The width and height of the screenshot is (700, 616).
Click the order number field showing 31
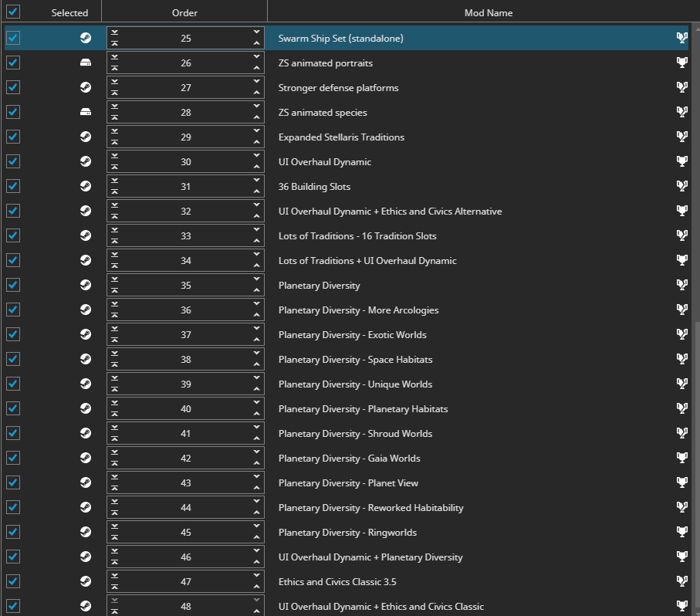pos(186,187)
